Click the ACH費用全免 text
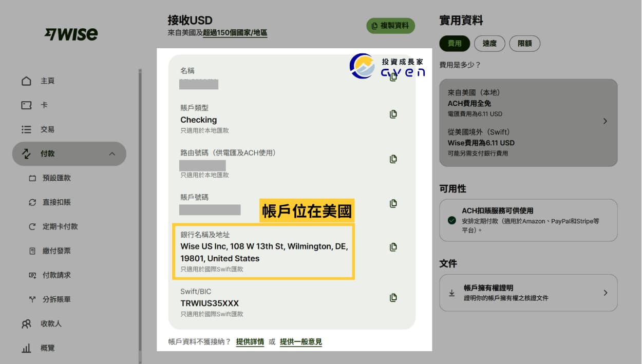The height and width of the screenshot is (364, 642). coord(469,103)
